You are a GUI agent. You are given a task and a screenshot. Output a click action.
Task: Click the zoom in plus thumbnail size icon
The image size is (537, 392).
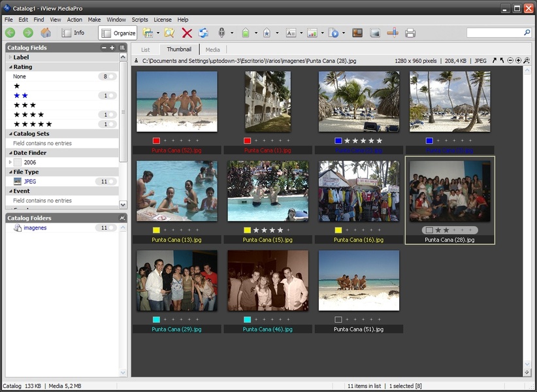click(518, 61)
